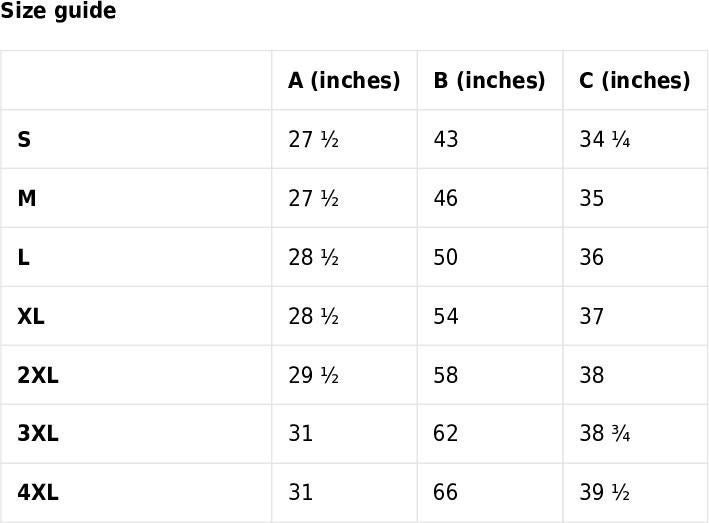The image size is (709, 523).
Task: Select the 38 ¾ value for size 3XL
Action: [x=605, y=433]
